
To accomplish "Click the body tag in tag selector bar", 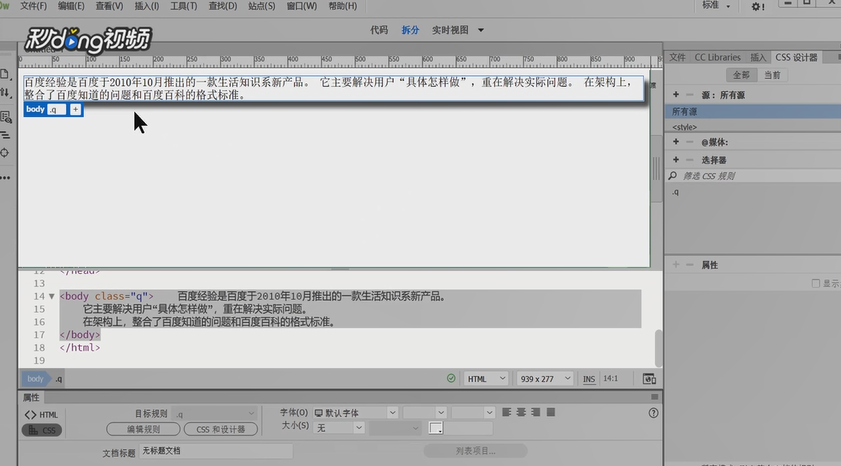I will point(35,379).
